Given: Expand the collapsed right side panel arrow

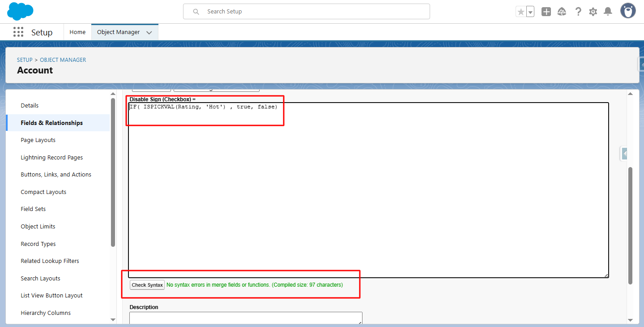Looking at the screenshot, I should coord(624,154).
